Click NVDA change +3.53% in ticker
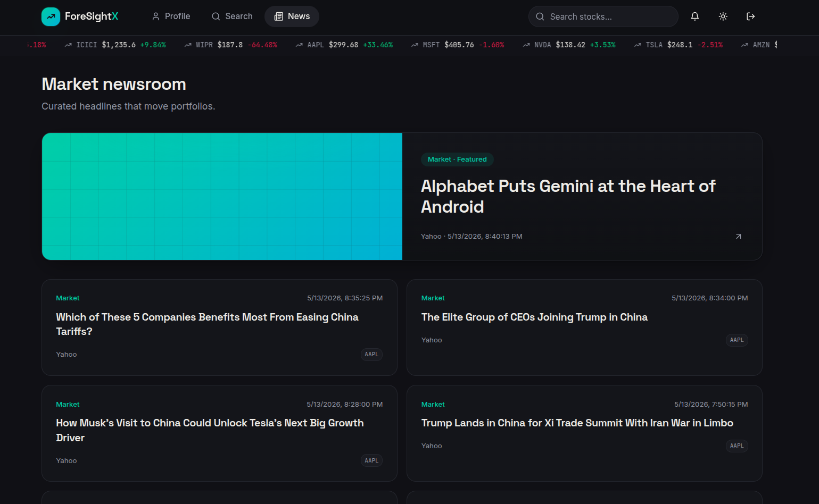This screenshot has height=504, width=819. [x=602, y=45]
